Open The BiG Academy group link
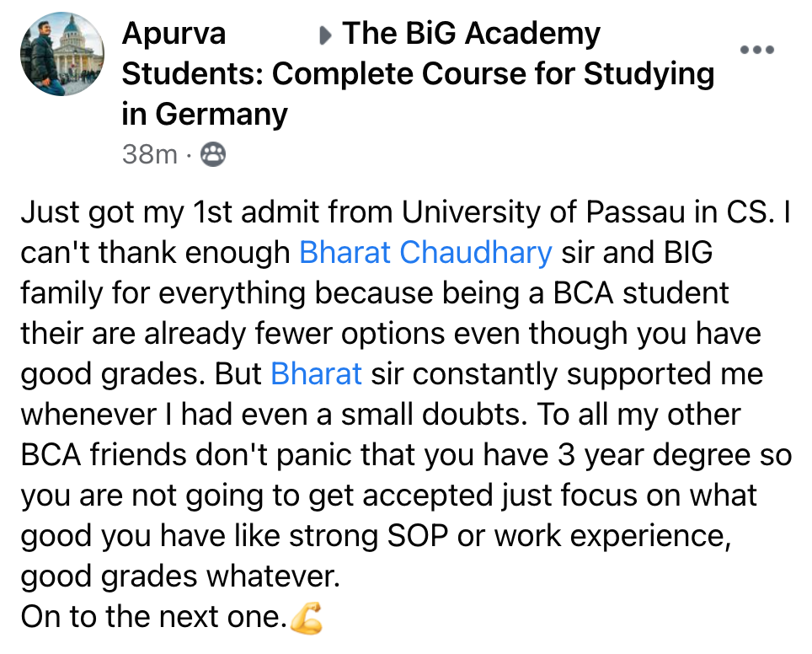Screen dimensions: 812x654 click(471, 34)
